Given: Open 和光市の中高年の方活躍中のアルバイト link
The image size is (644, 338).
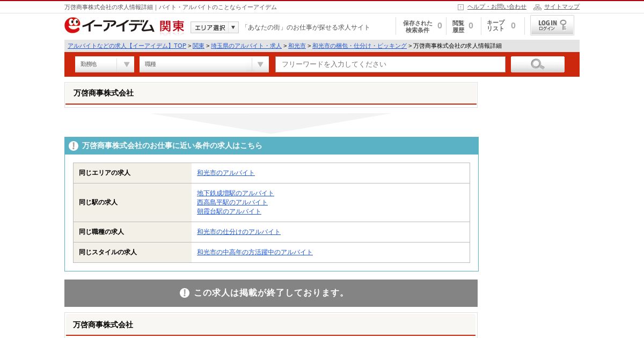Looking at the screenshot, I should tap(255, 252).
